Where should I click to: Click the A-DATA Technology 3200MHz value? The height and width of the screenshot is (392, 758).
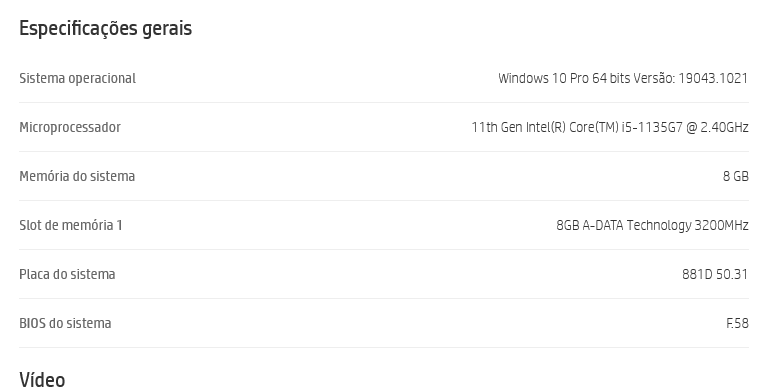click(652, 225)
